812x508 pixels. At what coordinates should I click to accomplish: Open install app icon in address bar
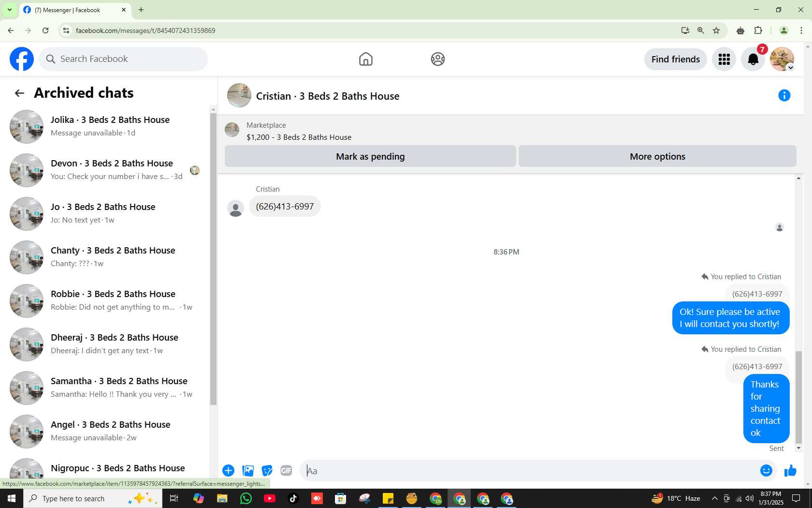click(685, 30)
